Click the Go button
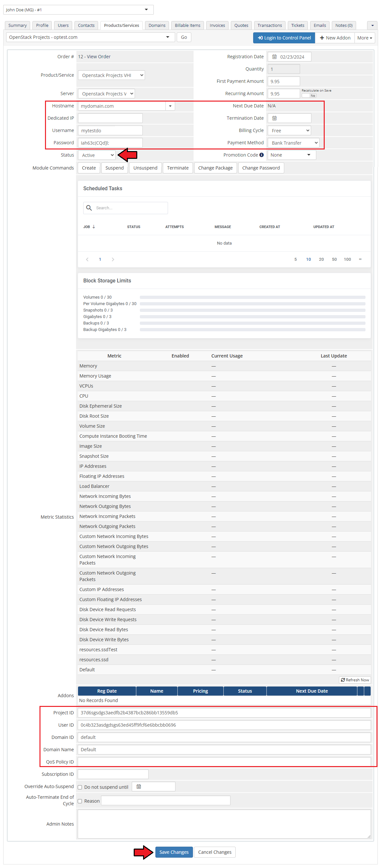Image resolution: width=382 pixels, height=868 pixels. click(x=184, y=37)
